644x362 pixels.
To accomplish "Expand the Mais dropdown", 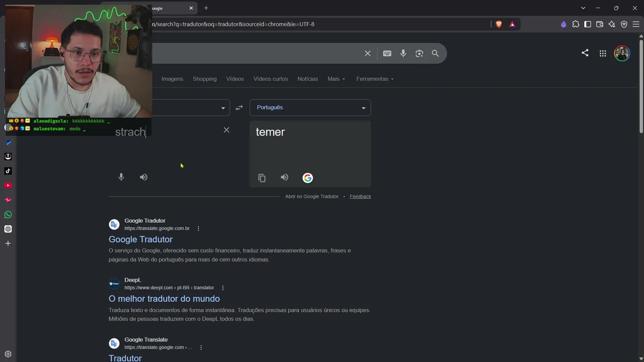I will coord(336,79).
